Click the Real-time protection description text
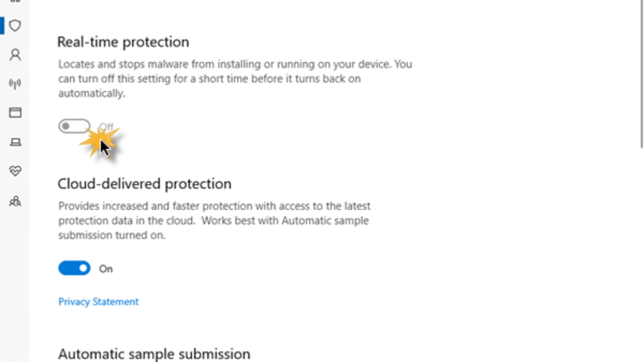Image resolution: width=644 pixels, height=362 pixels. 235,78
